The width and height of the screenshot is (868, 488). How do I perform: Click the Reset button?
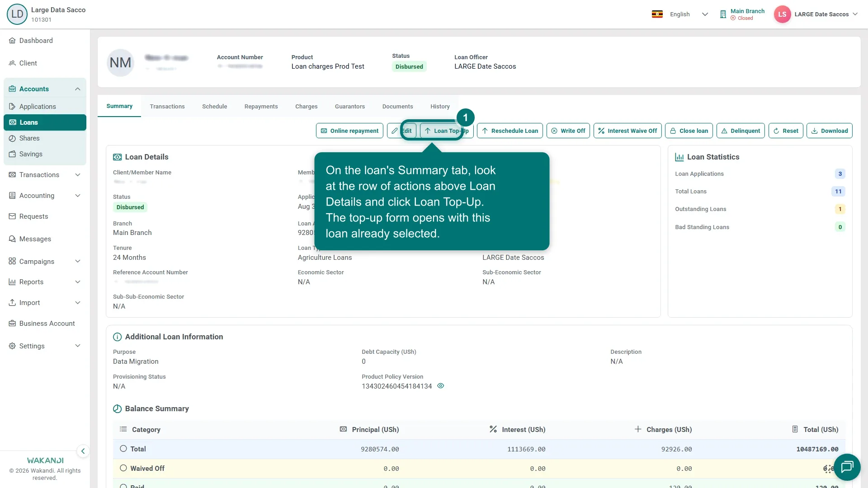(x=786, y=131)
